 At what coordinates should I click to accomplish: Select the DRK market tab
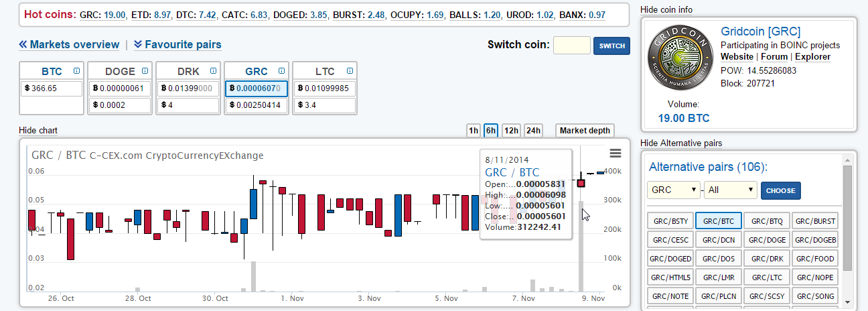188,71
